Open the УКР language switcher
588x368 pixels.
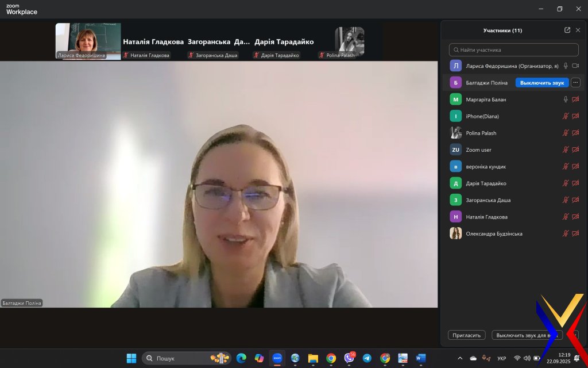501,358
